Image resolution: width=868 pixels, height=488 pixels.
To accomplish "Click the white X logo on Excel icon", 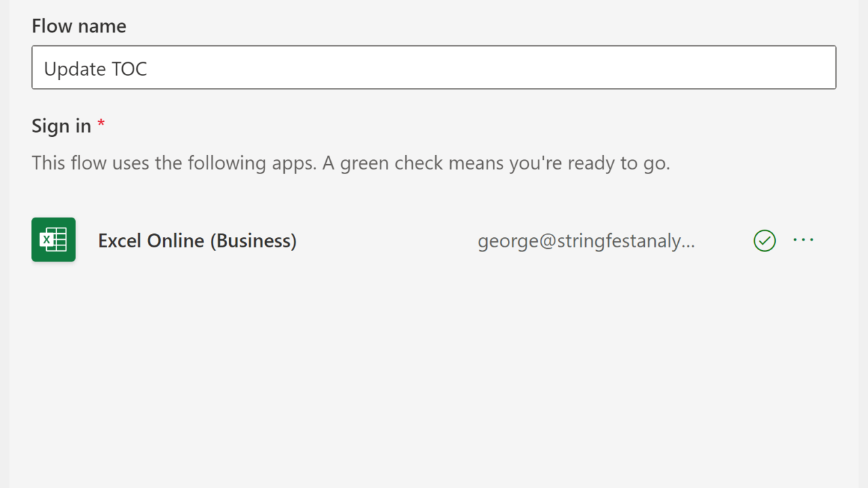I will click(x=48, y=240).
